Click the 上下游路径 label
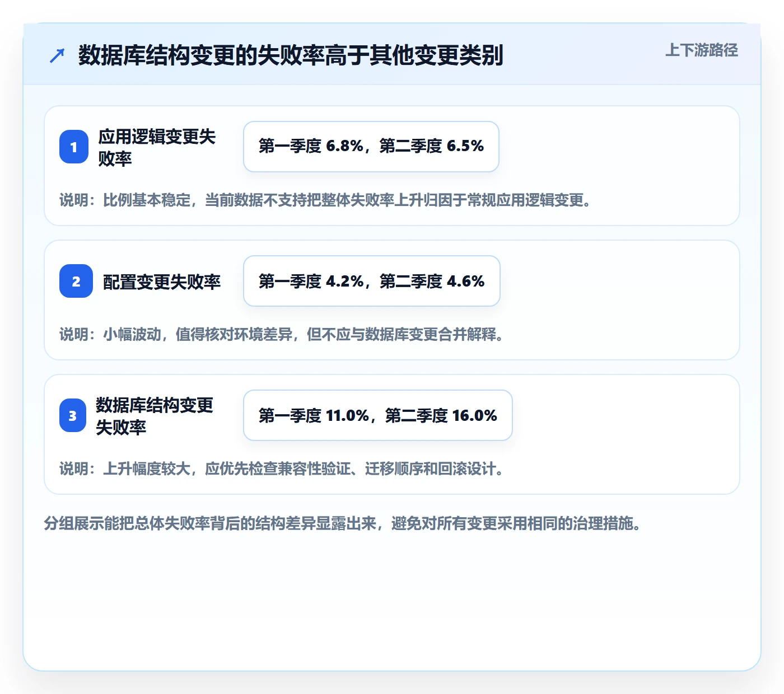Screen dimensions: 784x694 click(x=702, y=50)
